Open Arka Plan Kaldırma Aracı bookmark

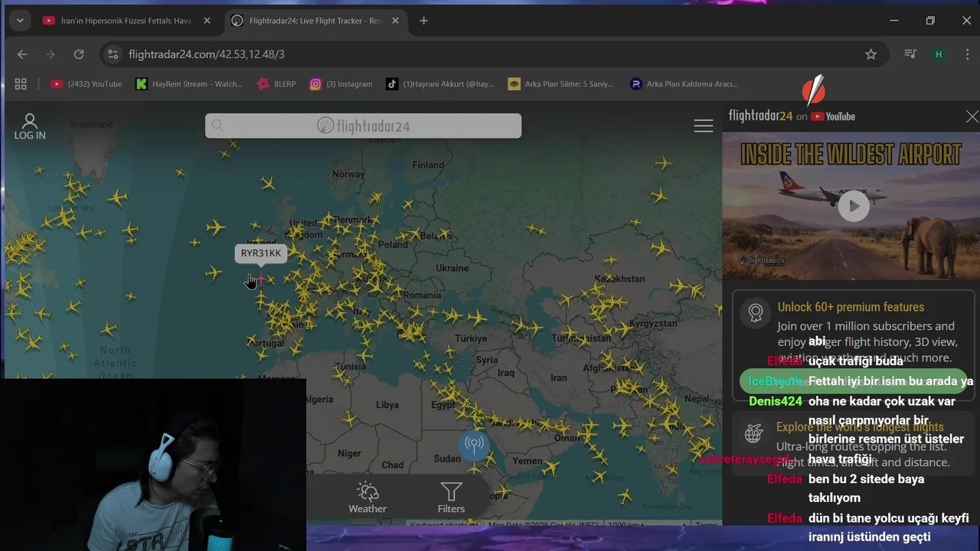click(x=684, y=84)
